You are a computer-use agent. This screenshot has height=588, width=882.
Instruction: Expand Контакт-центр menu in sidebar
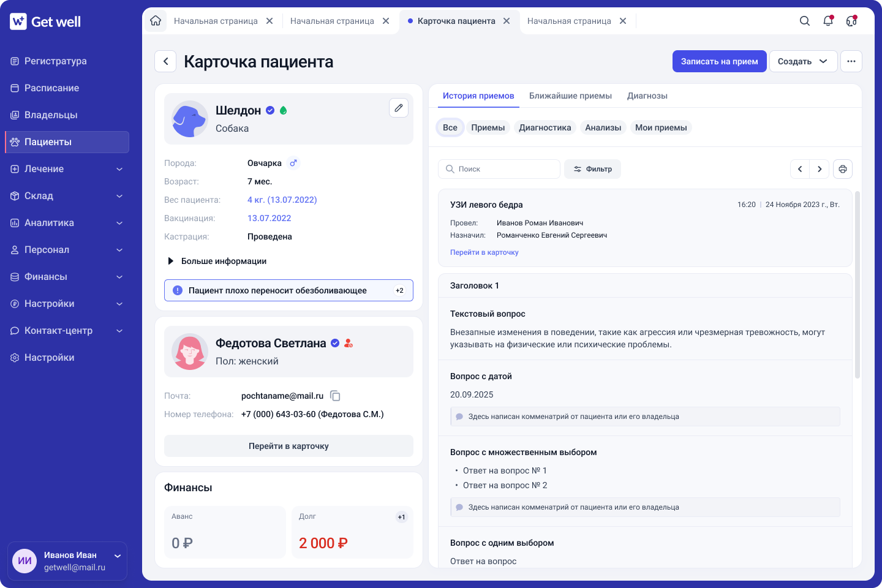click(67, 331)
